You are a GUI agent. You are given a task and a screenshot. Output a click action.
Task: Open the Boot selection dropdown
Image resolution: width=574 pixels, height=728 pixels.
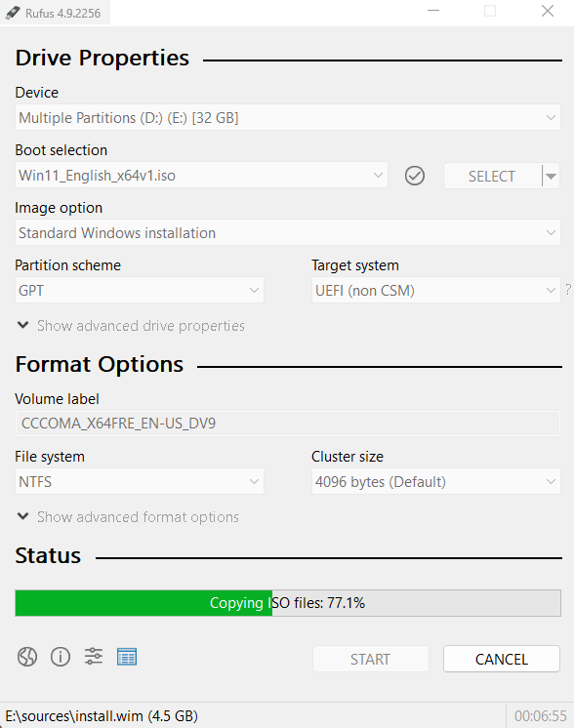point(201,175)
